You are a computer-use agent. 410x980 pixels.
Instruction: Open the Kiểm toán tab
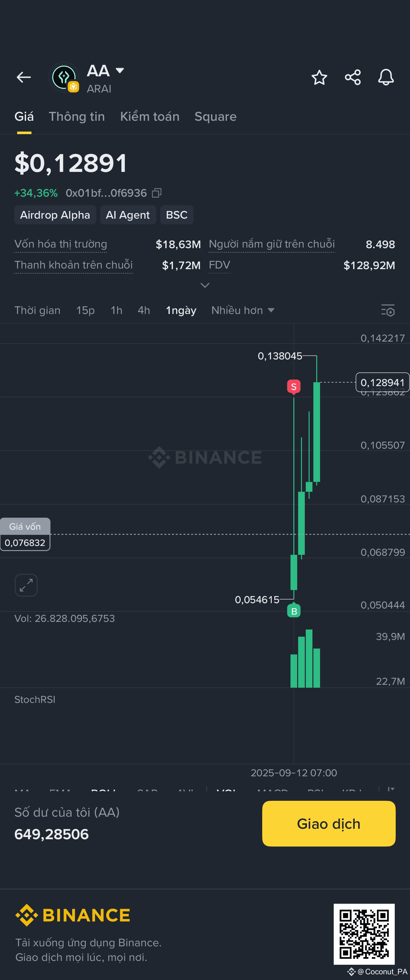[150, 116]
